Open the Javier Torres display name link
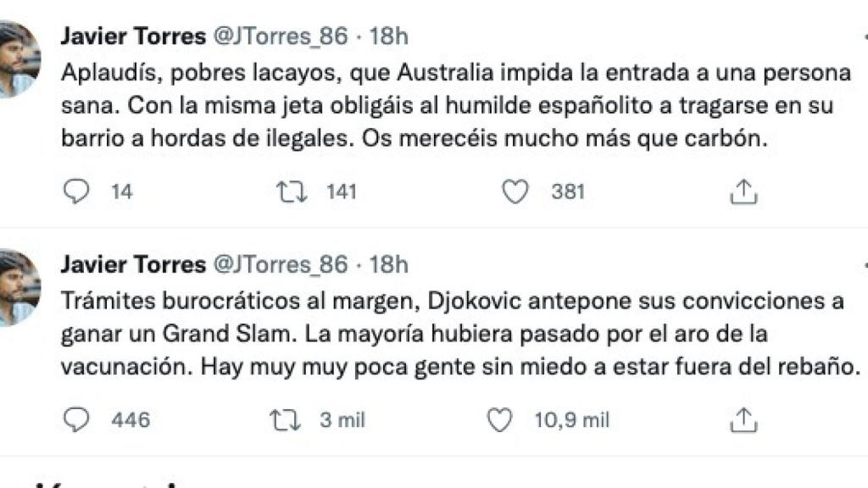This screenshot has width=868, height=488. click(x=134, y=36)
